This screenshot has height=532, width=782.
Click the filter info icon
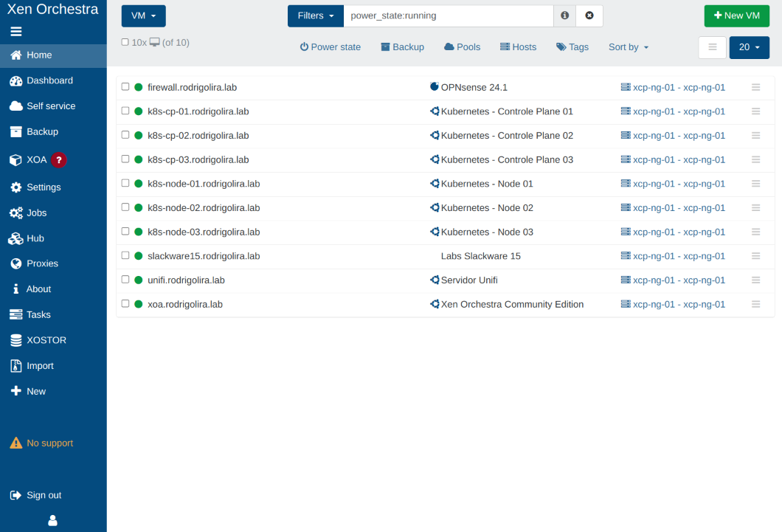(564, 15)
